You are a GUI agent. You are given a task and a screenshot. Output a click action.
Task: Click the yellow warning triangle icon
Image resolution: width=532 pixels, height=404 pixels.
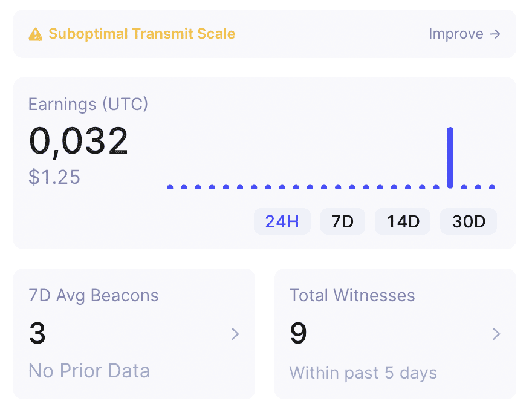[36, 34]
